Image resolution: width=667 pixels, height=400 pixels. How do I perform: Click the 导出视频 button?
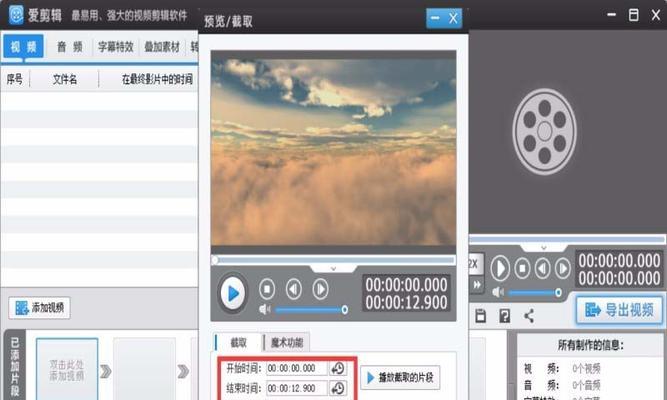619,310
